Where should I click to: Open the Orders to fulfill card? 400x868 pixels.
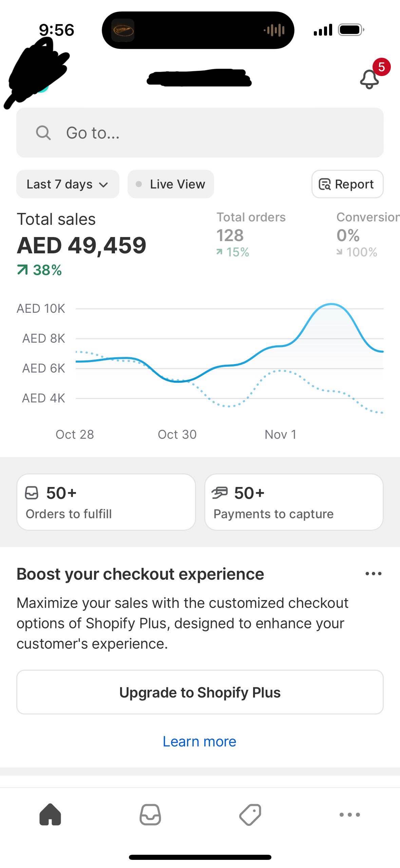pos(106,502)
